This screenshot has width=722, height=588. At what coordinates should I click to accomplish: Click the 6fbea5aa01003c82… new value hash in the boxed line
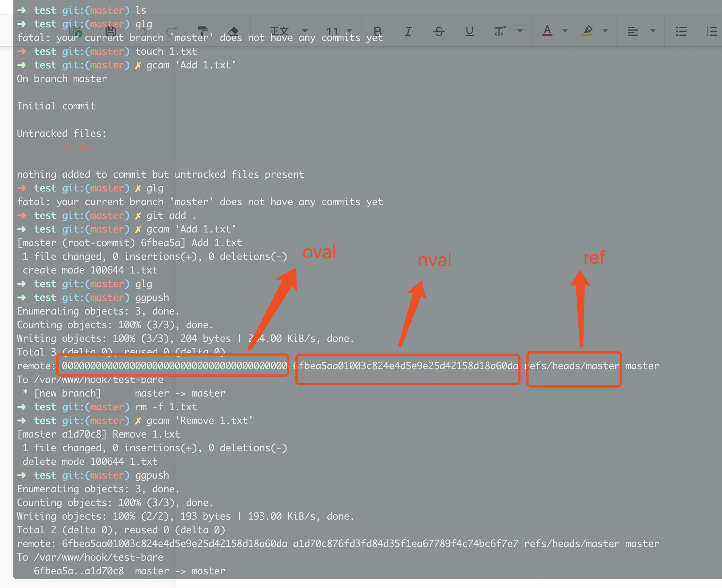tap(406, 366)
